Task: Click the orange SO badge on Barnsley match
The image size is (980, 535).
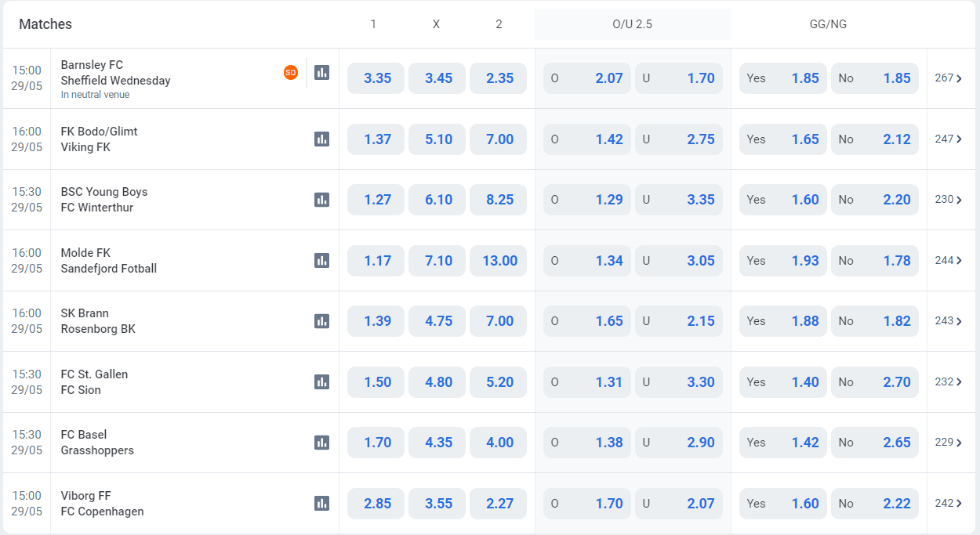Action: pos(291,72)
